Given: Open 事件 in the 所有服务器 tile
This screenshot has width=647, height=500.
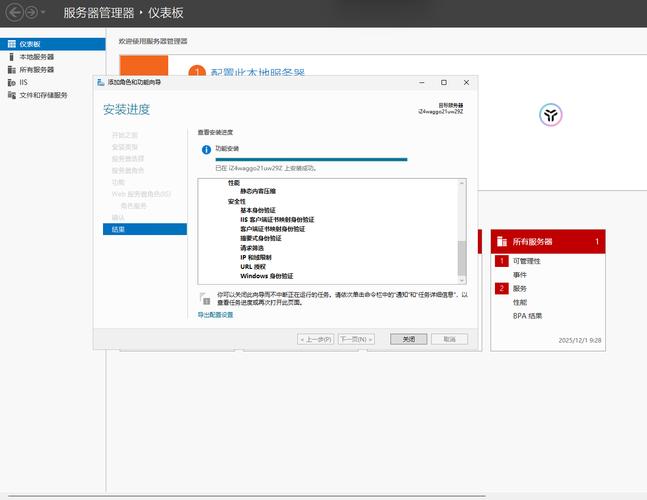Looking at the screenshot, I should (x=520, y=275).
